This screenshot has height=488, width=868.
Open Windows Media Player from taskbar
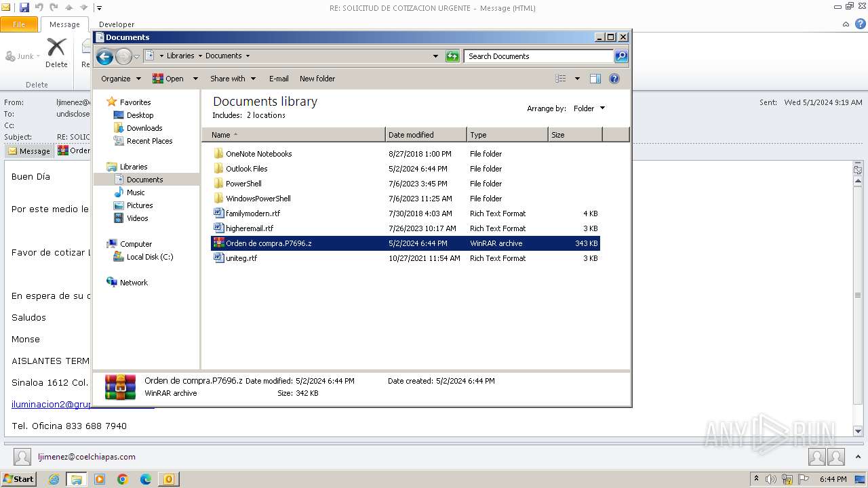[x=100, y=479]
